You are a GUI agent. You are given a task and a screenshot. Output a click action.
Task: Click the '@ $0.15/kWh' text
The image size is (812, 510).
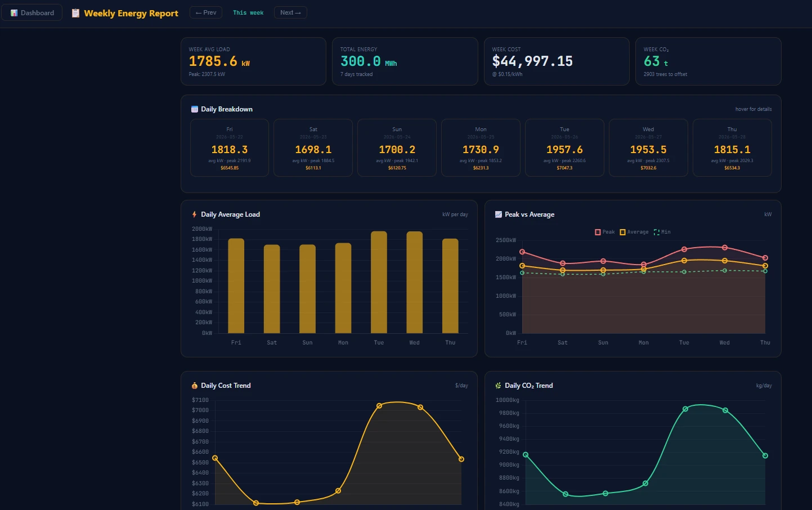[x=507, y=74]
